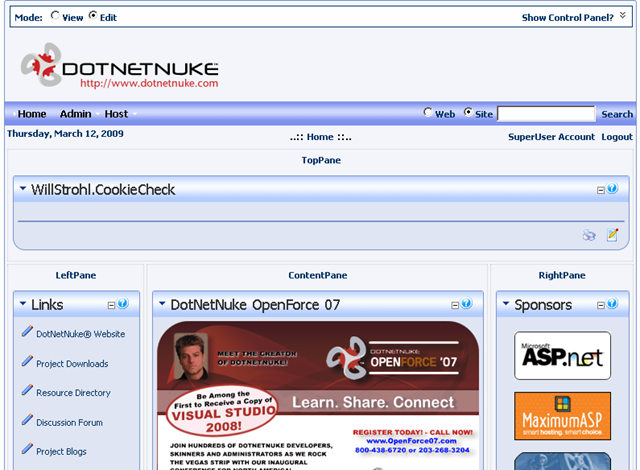Open help for Links module

123,304
